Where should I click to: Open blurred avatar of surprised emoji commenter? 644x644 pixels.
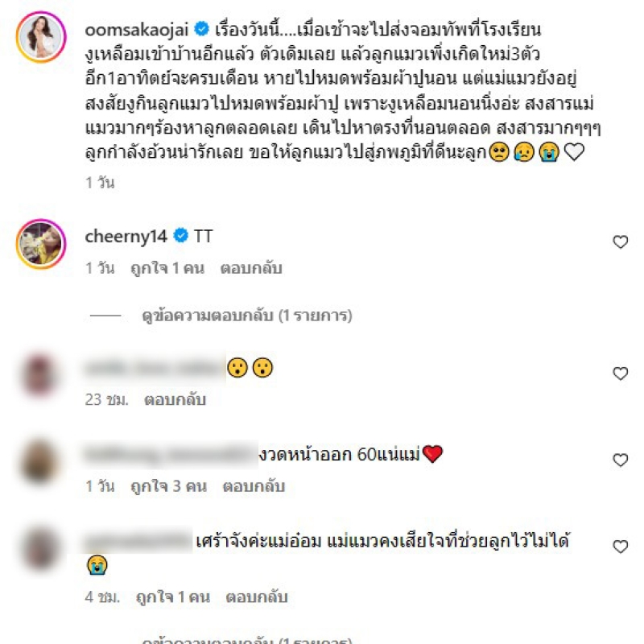[39, 375]
